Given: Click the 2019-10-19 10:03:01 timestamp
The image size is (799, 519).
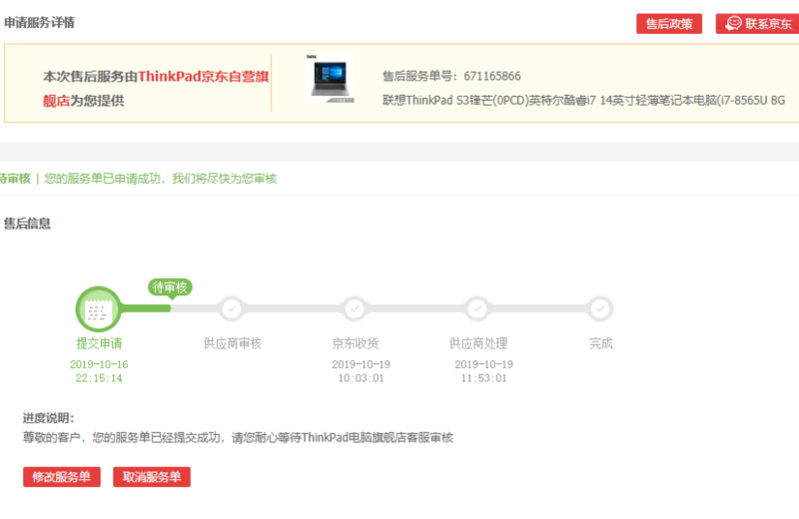Looking at the screenshot, I should click(x=361, y=371).
